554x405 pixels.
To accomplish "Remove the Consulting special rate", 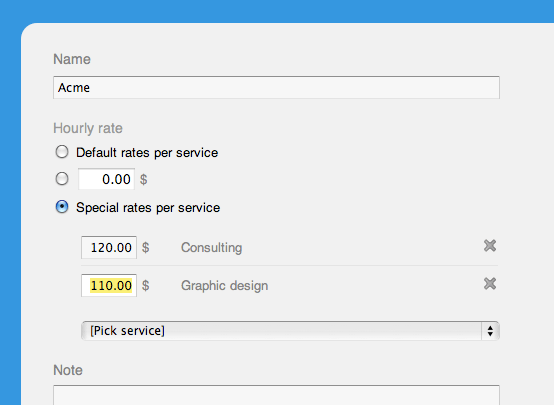I will pos(490,246).
